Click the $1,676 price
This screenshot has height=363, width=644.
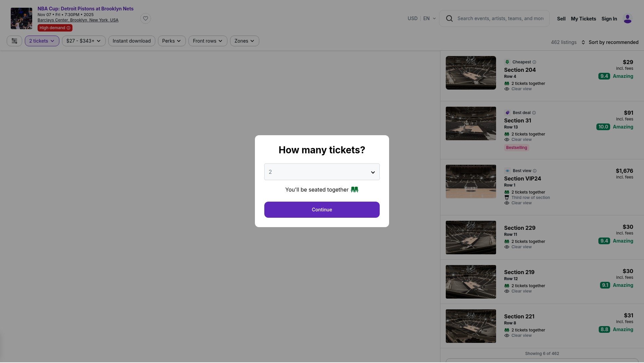coord(624,171)
